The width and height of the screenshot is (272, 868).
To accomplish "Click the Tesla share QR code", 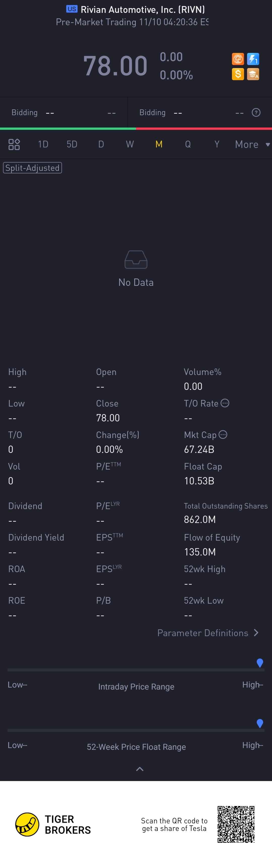I will tap(236, 824).
